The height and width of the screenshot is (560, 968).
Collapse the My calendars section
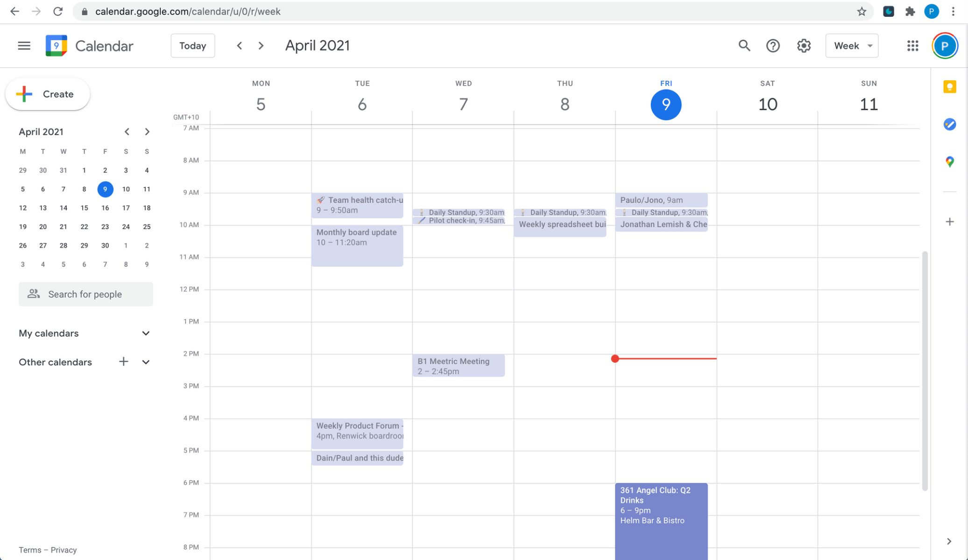146,333
